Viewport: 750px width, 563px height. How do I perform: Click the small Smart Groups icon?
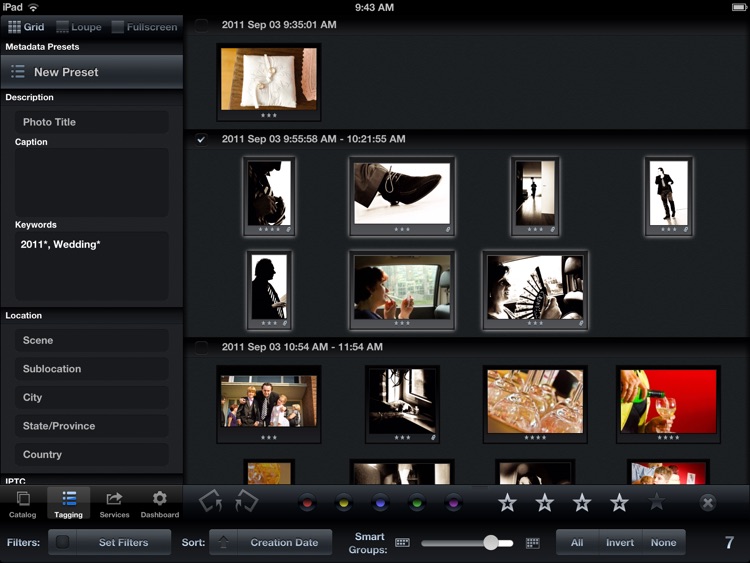pos(402,542)
